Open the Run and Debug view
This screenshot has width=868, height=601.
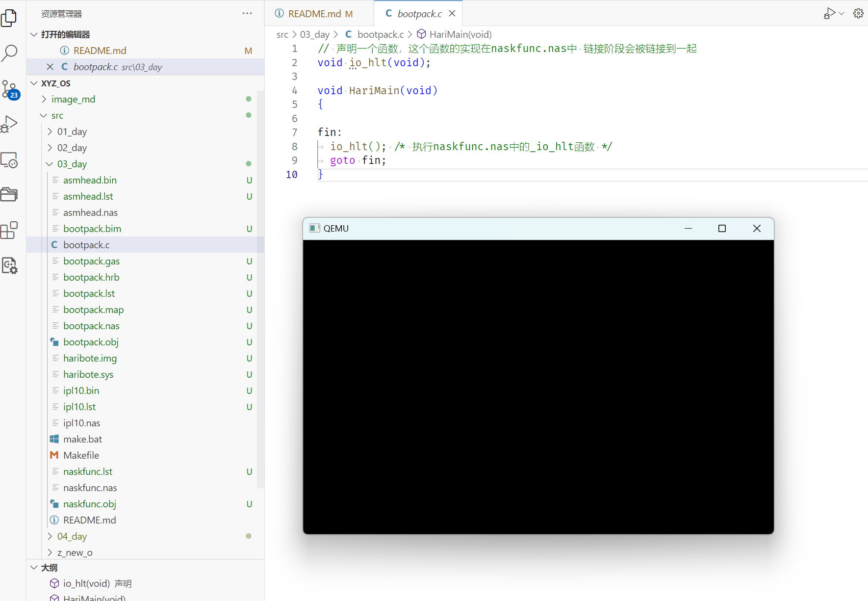click(9, 124)
